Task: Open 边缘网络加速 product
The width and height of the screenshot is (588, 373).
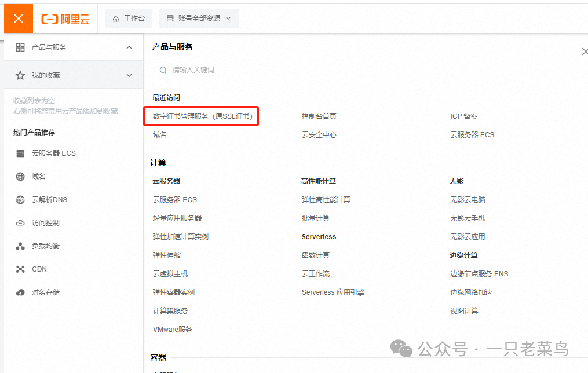Action: [x=471, y=292]
